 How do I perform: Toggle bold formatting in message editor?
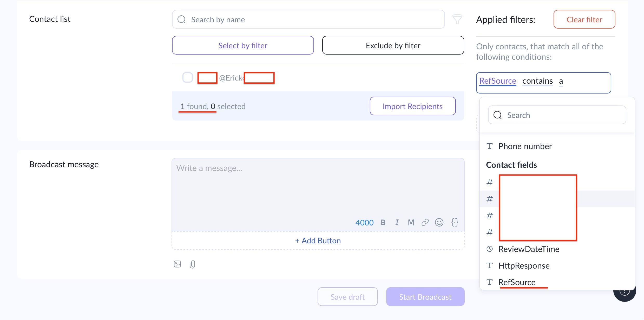click(383, 222)
